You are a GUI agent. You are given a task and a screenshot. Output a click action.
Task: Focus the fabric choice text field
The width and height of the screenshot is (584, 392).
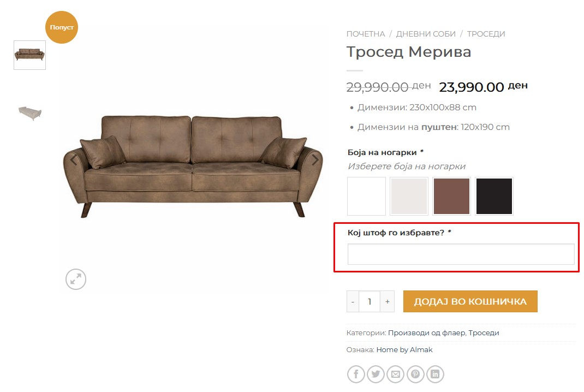[x=461, y=254]
